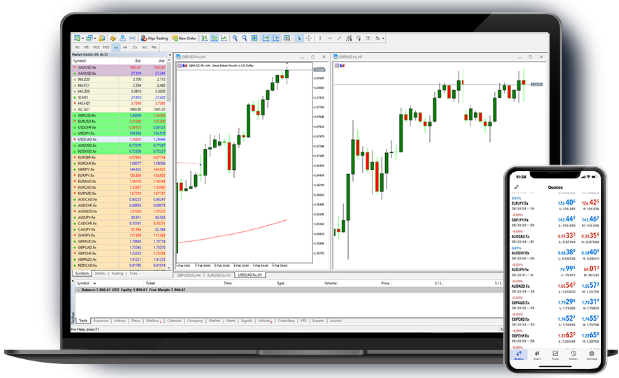Expand the drawing objects dropdown arrow
Viewport: 619px width, 378px height.
383,39
